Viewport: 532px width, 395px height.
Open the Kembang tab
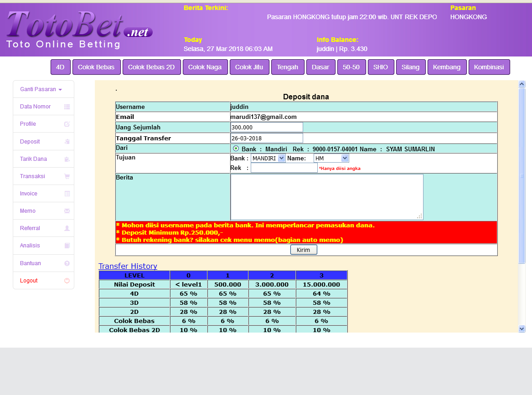(x=447, y=67)
